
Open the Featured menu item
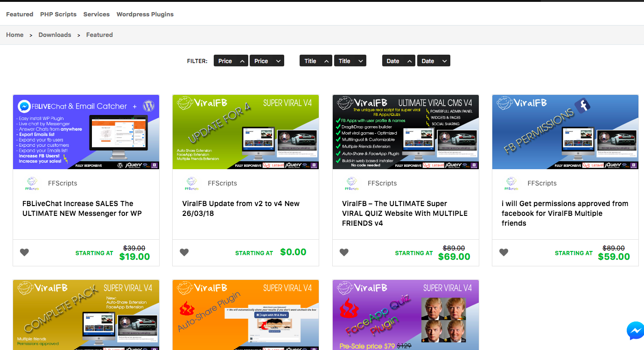(20, 14)
